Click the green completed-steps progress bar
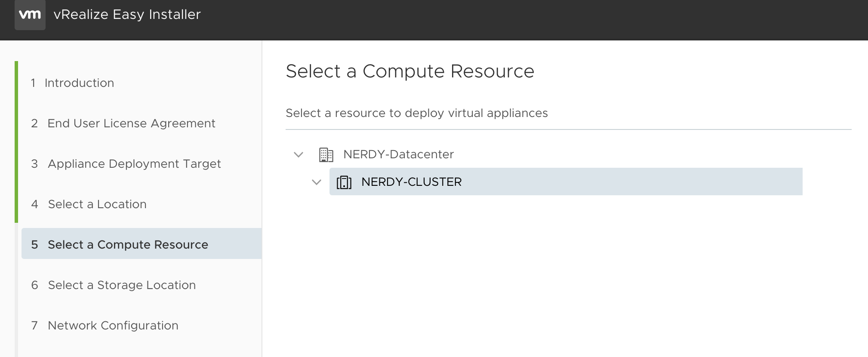 (x=16, y=142)
